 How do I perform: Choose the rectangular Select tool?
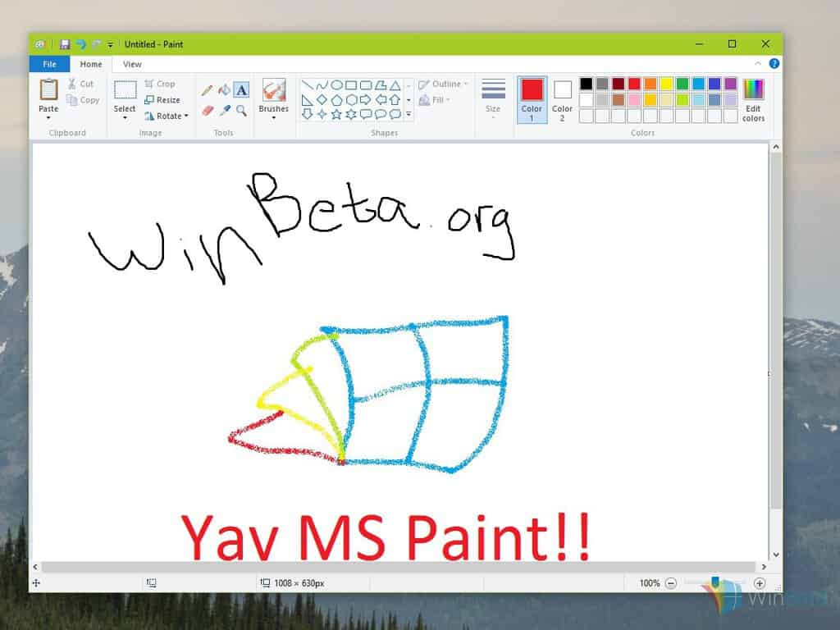125,89
